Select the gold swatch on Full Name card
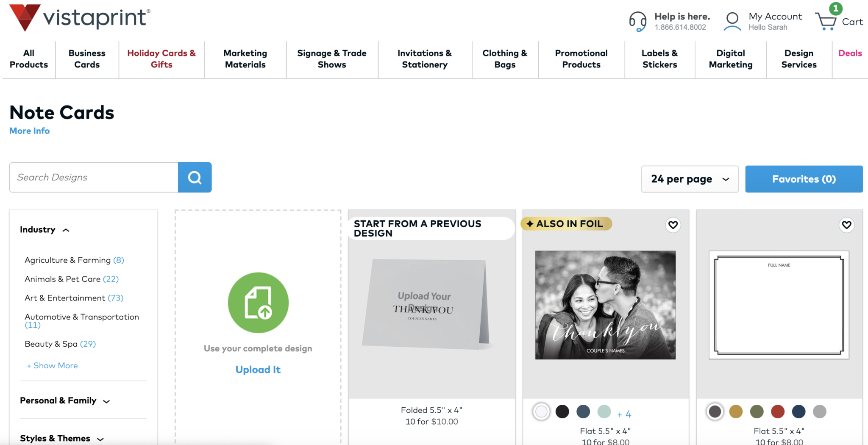The height and width of the screenshot is (445, 868). (x=736, y=412)
